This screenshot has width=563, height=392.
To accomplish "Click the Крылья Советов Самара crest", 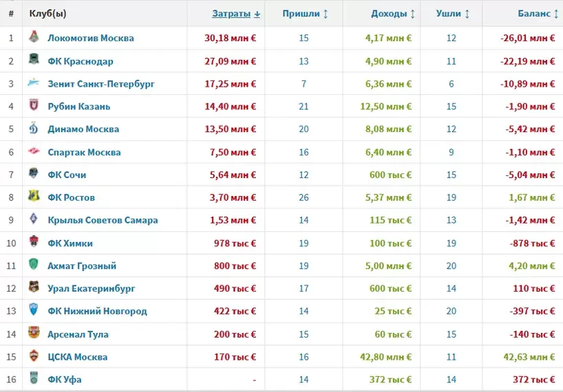I will [x=34, y=219].
